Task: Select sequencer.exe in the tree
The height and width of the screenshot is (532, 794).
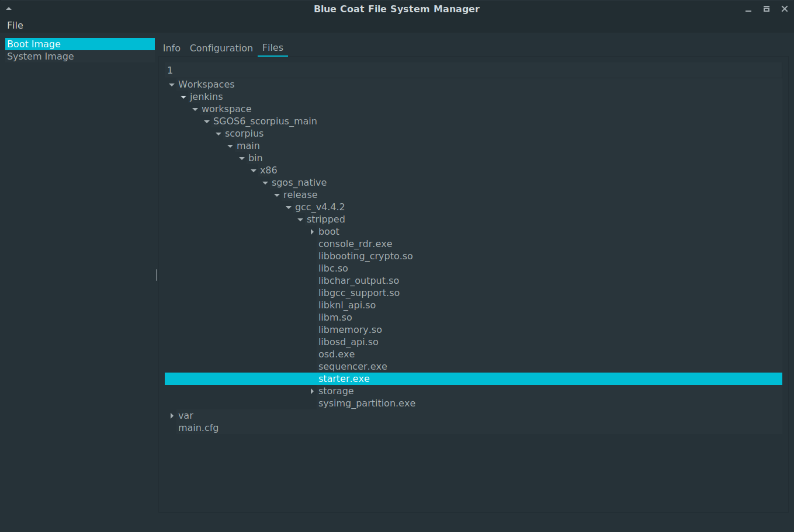Action: click(x=353, y=367)
